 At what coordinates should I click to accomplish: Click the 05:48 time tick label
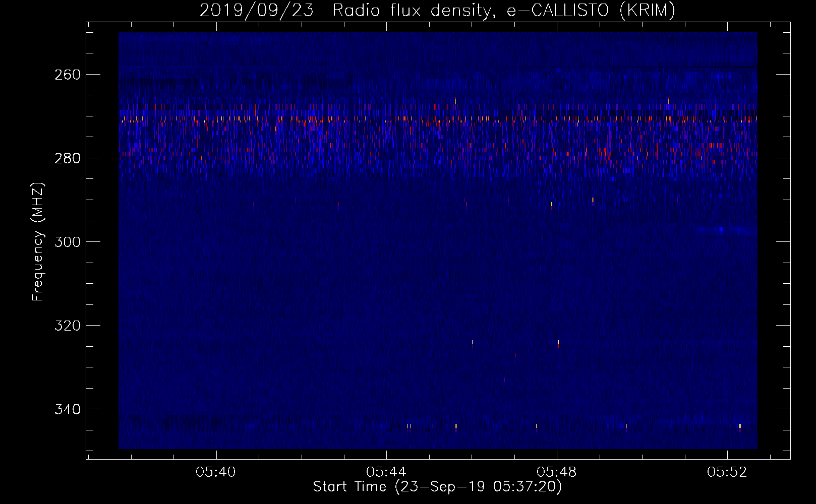tap(557, 472)
